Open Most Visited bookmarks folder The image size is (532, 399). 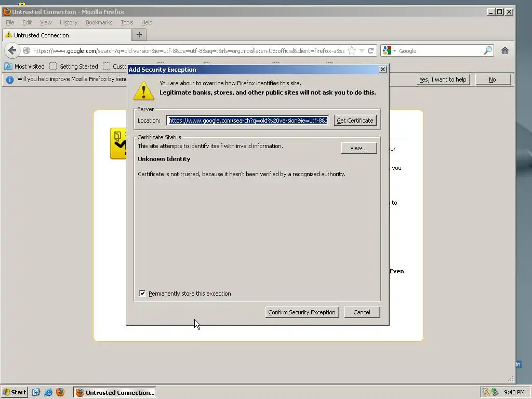pos(24,66)
